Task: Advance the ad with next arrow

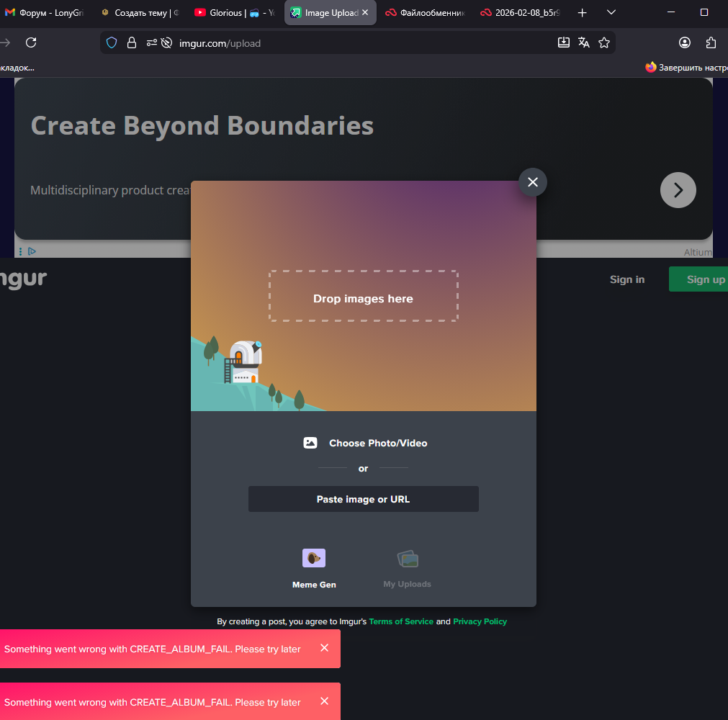Action: pyautogui.click(x=678, y=190)
